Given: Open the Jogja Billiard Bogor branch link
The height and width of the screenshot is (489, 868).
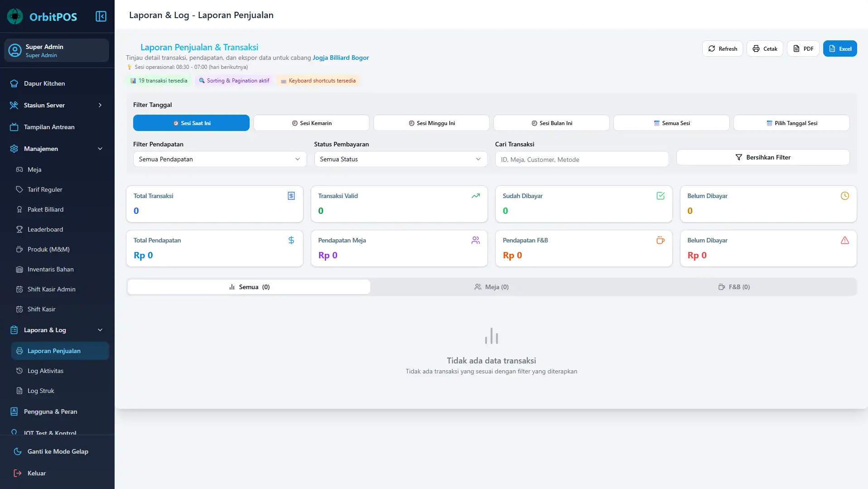Looking at the screenshot, I should pos(341,58).
